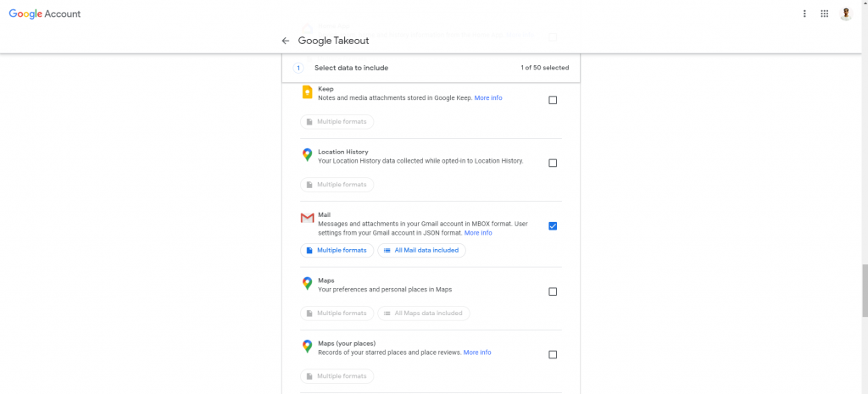Follow More info link for Maps places

477,352
